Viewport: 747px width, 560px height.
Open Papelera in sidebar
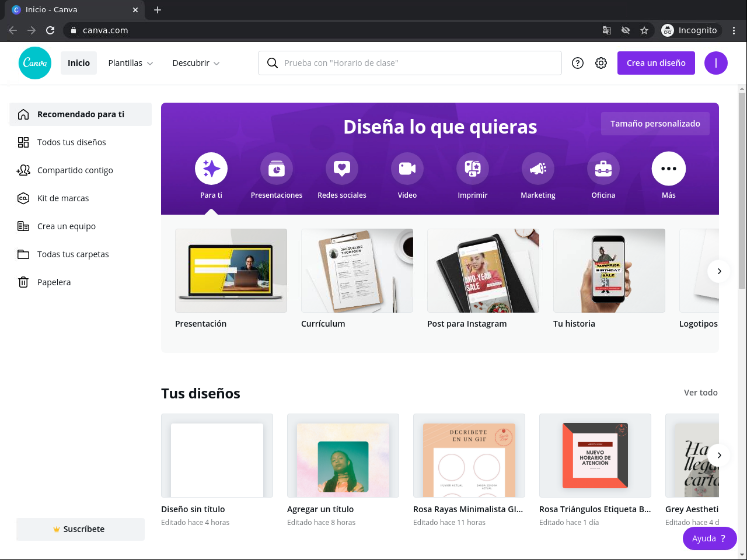point(81,282)
